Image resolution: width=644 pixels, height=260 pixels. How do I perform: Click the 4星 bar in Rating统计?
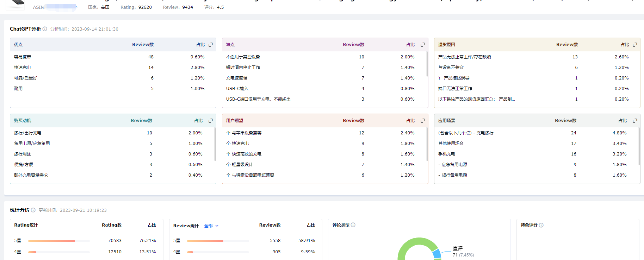pos(59,252)
